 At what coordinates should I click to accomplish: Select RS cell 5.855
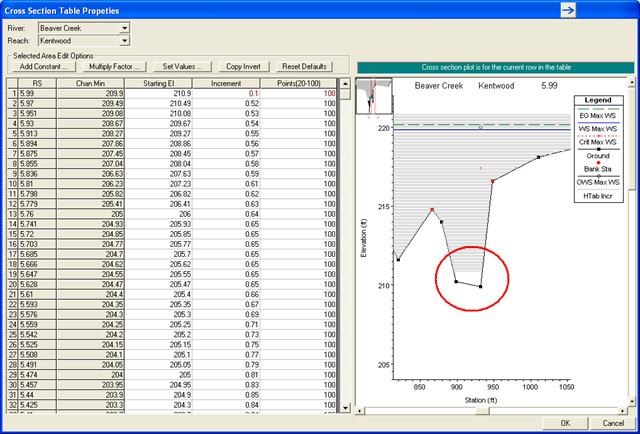(x=37, y=164)
